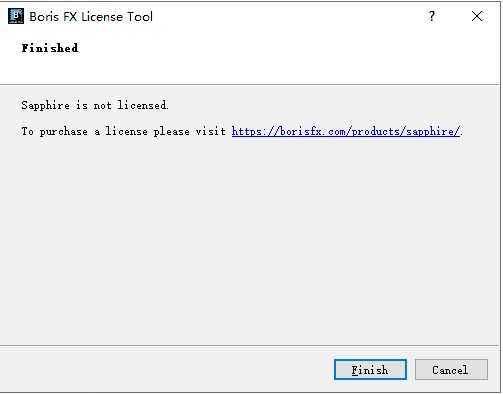Click the Boris FX app icon in title bar
This screenshot has width=503, height=394.
pos(16,16)
